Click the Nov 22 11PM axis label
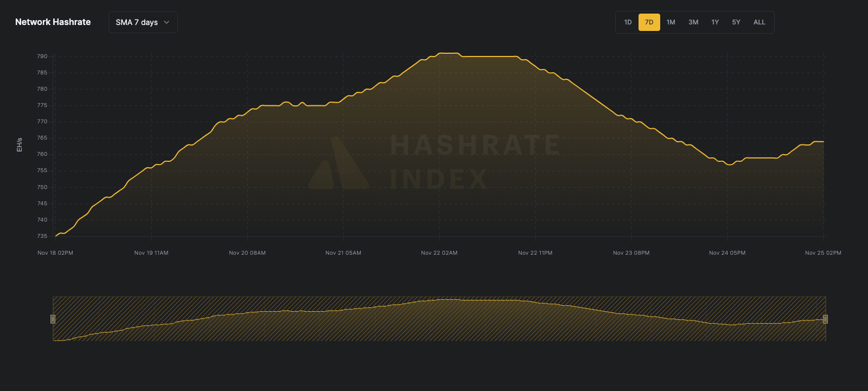 tap(535, 253)
